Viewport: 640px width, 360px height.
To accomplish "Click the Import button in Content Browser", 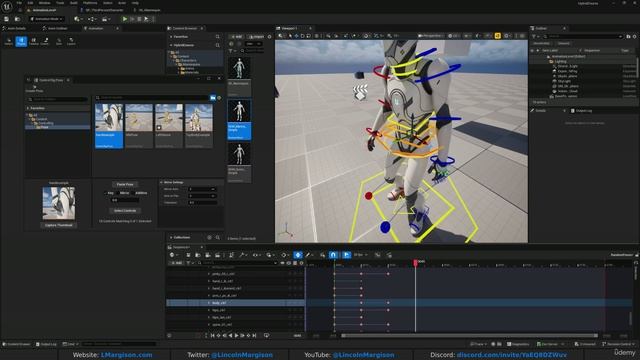I will pos(256,37).
